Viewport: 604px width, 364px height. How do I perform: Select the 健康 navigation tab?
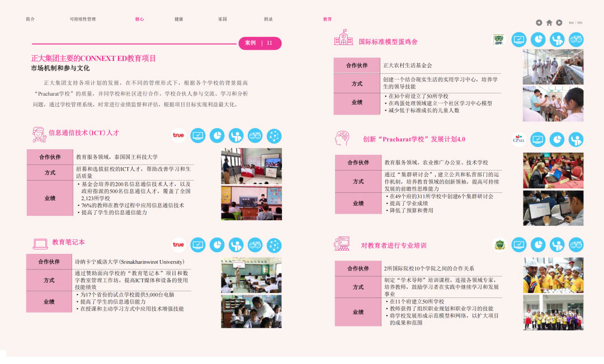(x=178, y=19)
